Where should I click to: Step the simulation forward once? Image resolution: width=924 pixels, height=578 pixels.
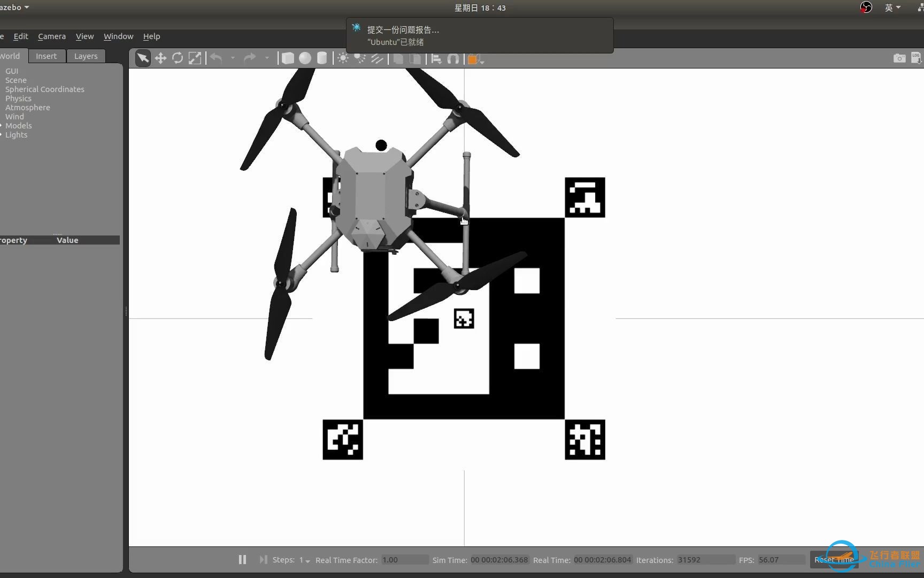pos(263,559)
